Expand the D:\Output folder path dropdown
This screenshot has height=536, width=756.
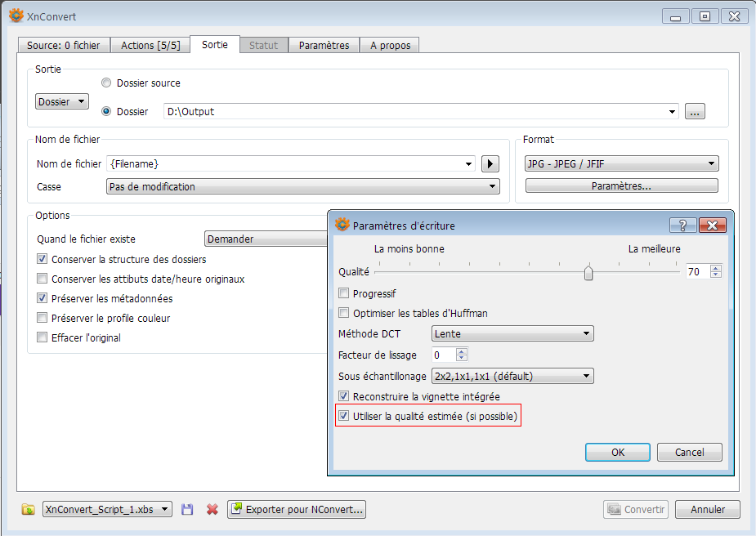[x=672, y=111]
